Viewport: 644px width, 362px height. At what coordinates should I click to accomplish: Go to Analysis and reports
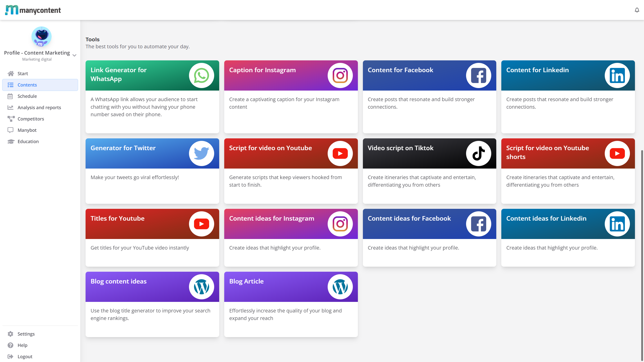coord(39,107)
